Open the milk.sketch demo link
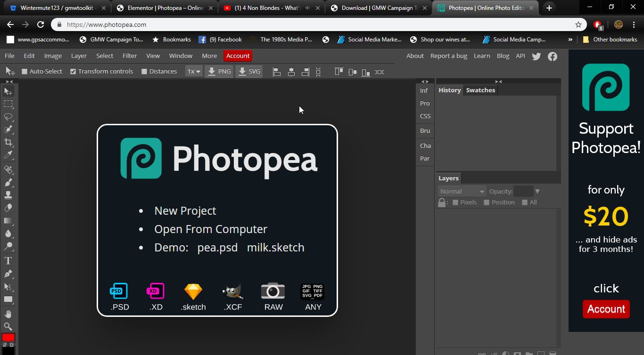This screenshot has height=355, width=644. (x=276, y=247)
